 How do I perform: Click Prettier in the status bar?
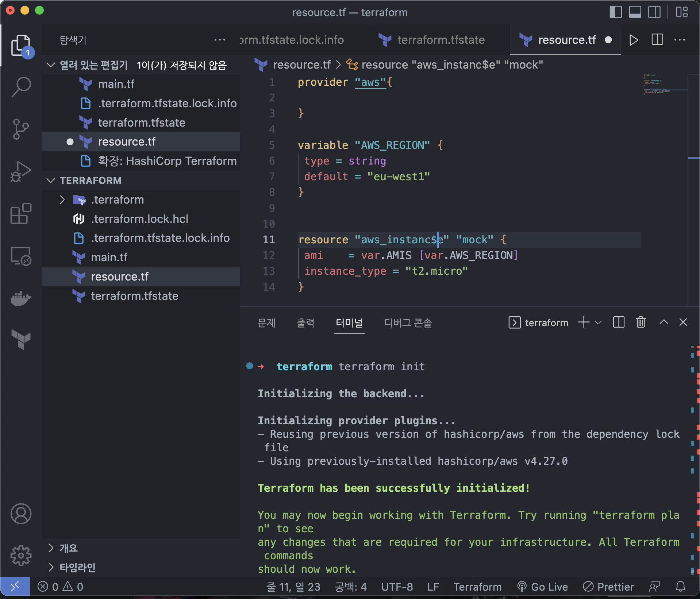click(608, 587)
